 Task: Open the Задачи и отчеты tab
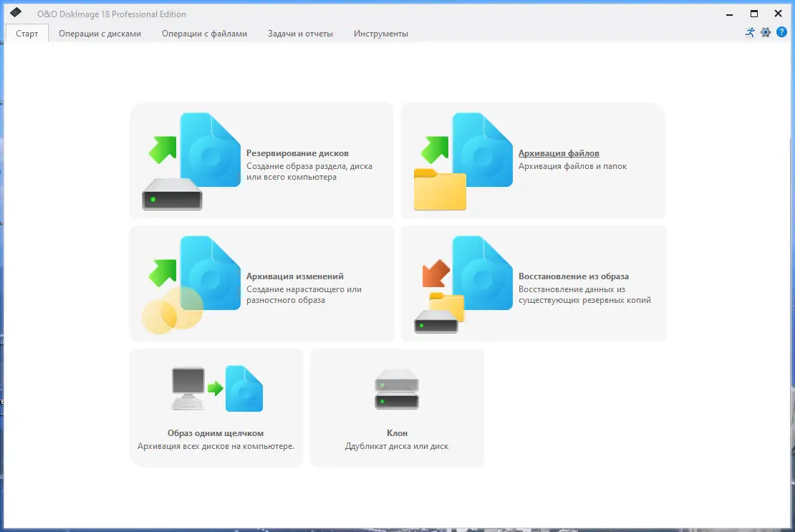point(300,33)
